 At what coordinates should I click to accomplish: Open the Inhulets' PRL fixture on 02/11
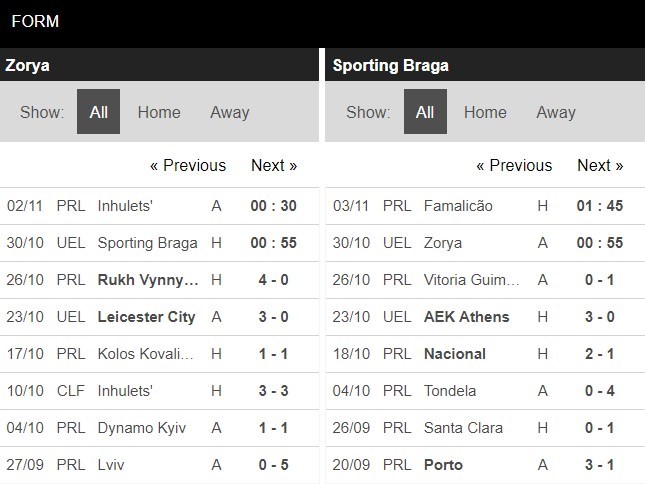click(x=159, y=206)
